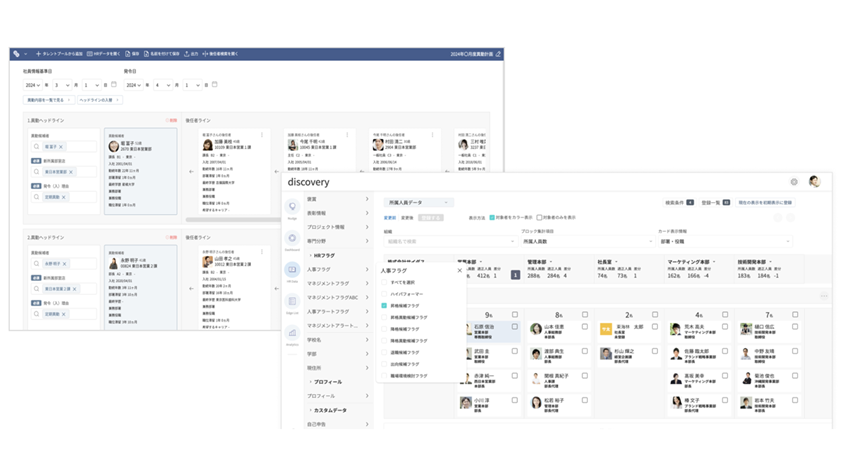
Task: Open the Dashboard sidebar icon
Action: [x=292, y=239]
